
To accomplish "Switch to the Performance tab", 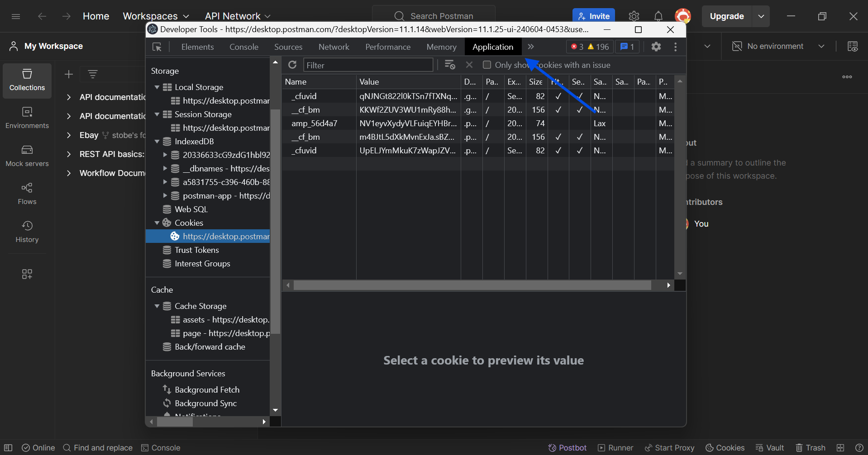I will [388, 47].
